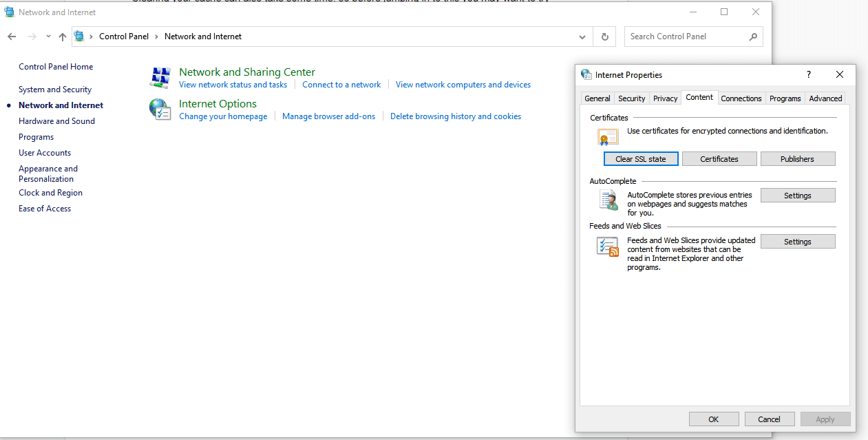
Task: Click the Feeds and Web Slices RSS icon
Action: coord(607,245)
